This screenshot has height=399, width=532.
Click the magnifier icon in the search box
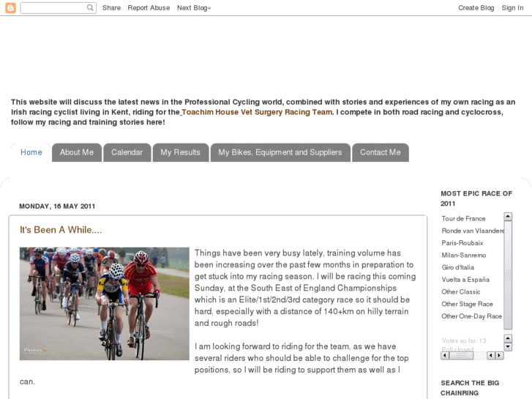(x=91, y=8)
